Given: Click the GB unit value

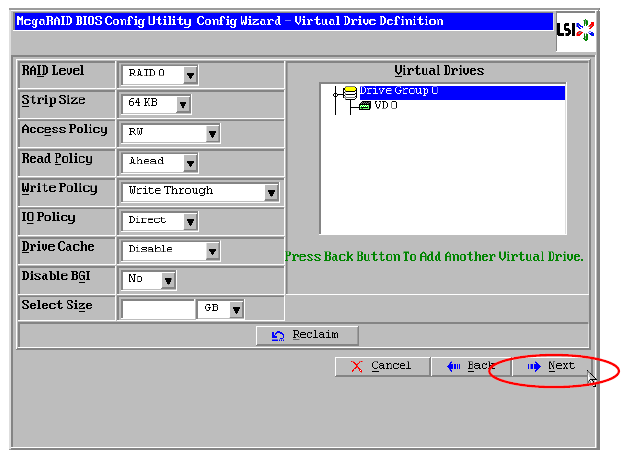Looking at the screenshot, I should click(214, 308).
